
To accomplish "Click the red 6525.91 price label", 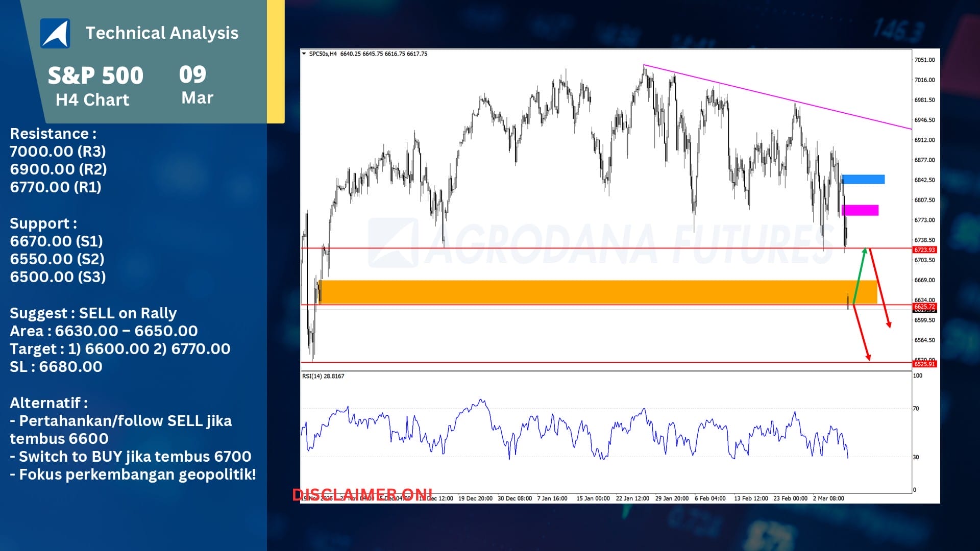I will (x=924, y=364).
